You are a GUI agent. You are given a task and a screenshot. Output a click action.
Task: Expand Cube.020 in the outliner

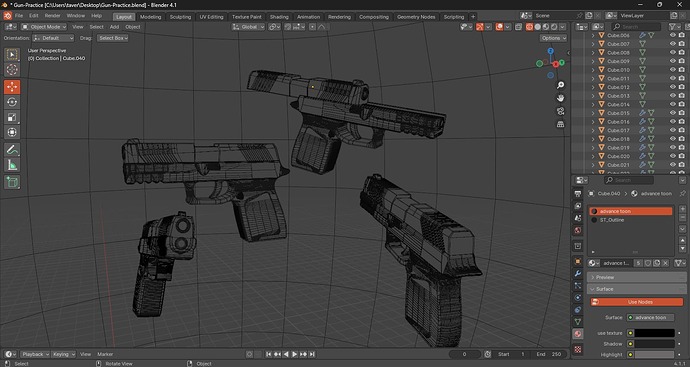pos(593,156)
